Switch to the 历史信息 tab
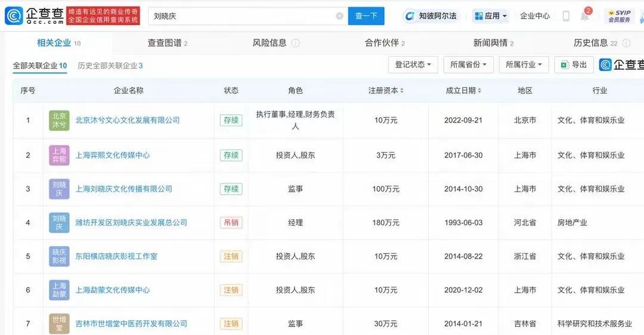644x335 pixels. pos(595,43)
